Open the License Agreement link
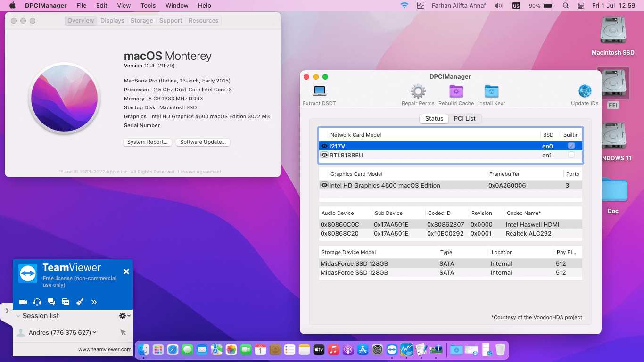 199,172
